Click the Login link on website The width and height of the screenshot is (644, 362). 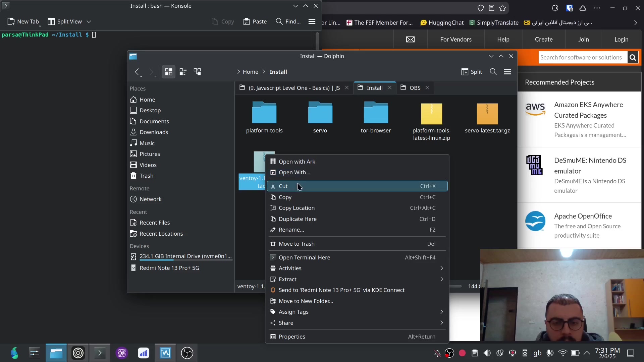[621, 40]
